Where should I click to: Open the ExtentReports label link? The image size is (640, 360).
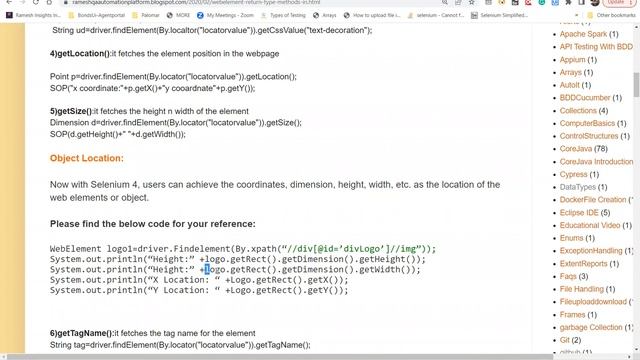coord(583,264)
